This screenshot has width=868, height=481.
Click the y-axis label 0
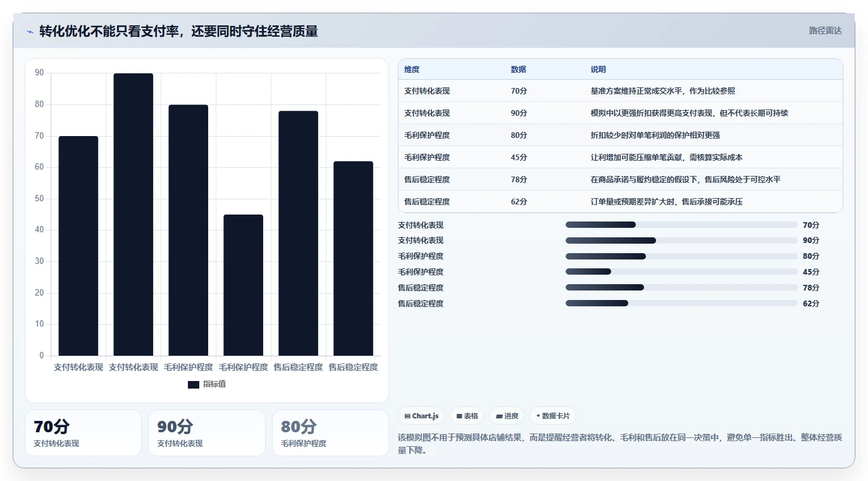tap(42, 356)
